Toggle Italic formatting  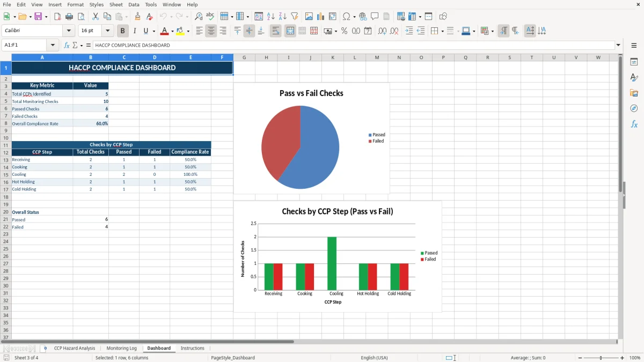click(x=134, y=31)
